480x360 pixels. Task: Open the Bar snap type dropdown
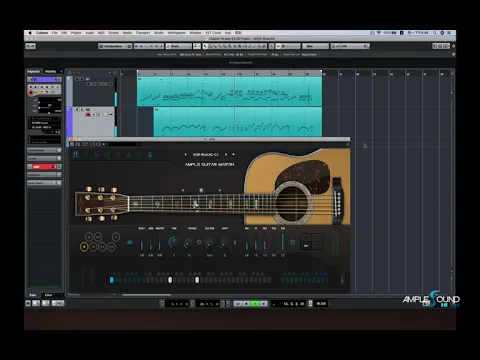pos(315,46)
